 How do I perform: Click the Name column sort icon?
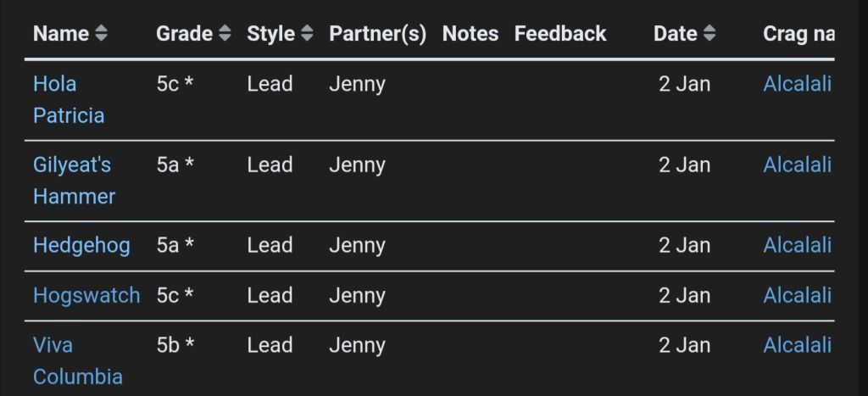102,34
